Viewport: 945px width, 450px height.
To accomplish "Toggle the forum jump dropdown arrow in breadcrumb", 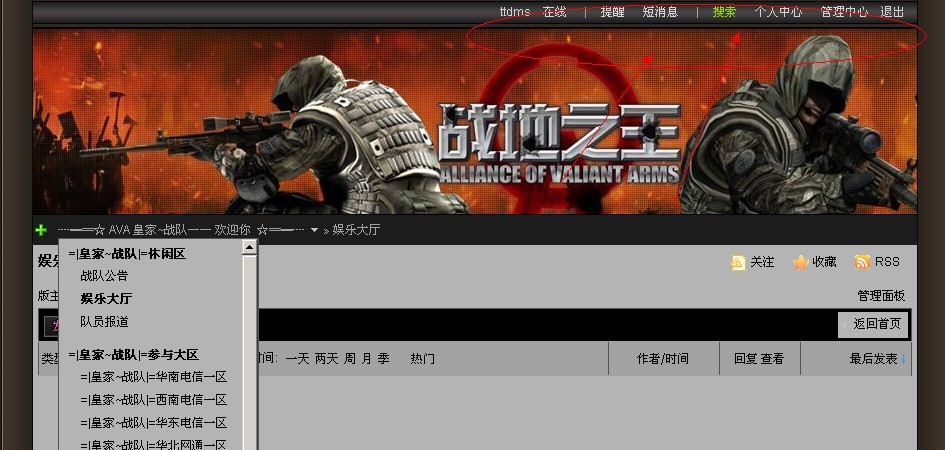I will [314, 230].
